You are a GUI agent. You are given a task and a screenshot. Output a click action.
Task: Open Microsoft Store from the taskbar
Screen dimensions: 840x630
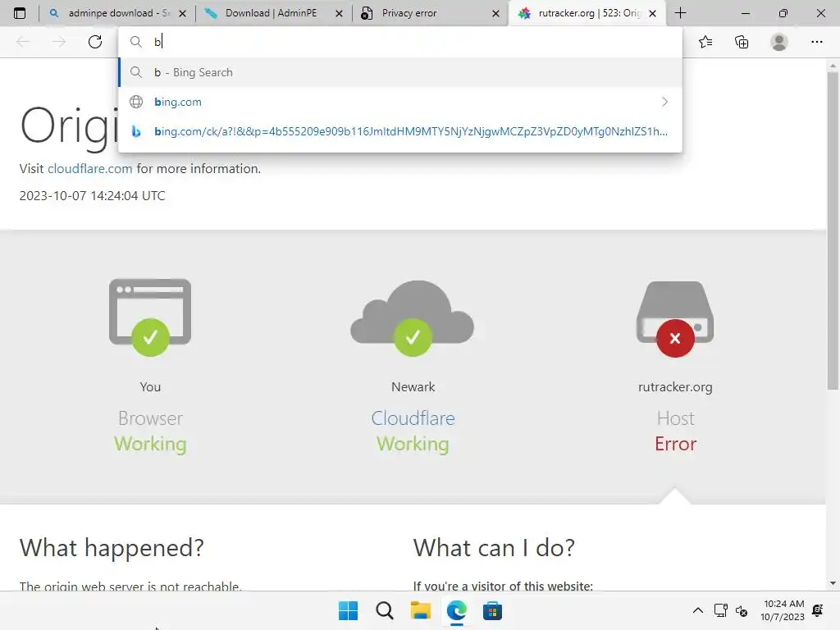tap(492, 610)
